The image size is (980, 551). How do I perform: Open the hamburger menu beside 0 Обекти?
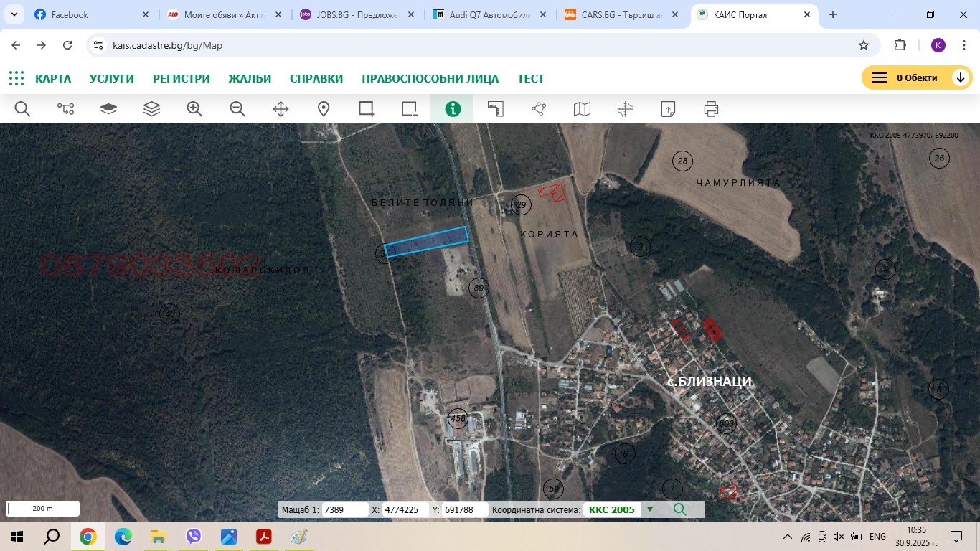click(x=878, y=77)
